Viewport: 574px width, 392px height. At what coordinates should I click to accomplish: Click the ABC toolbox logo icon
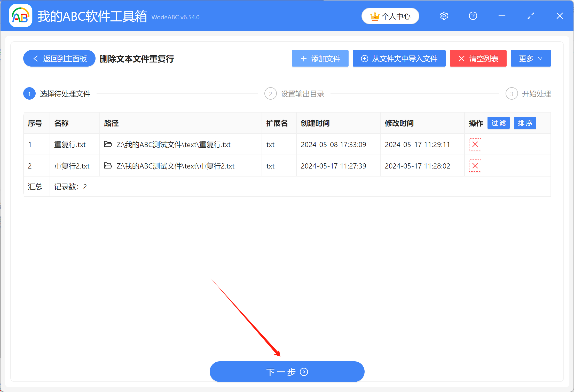click(x=20, y=16)
